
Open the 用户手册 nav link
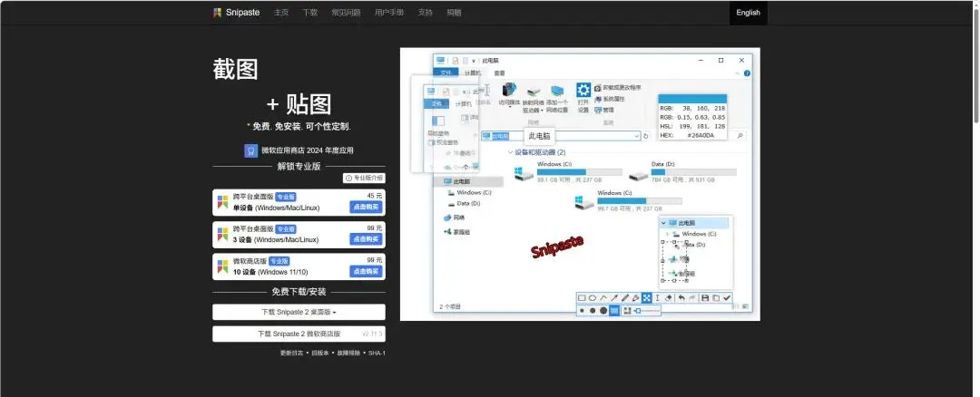coord(389,13)
